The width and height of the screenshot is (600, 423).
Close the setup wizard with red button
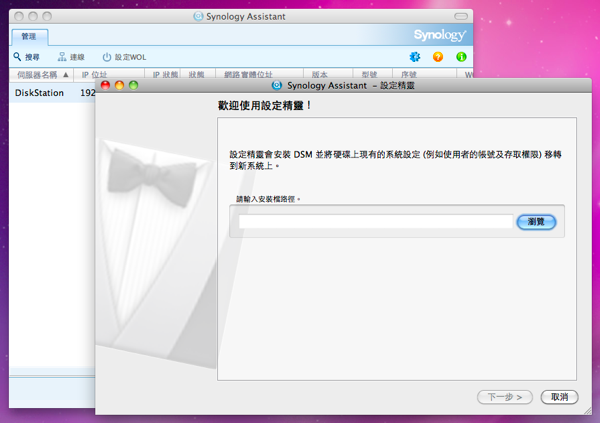pos(105,85)
